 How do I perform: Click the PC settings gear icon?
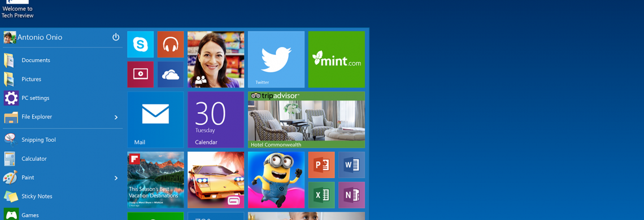point(11,98)
